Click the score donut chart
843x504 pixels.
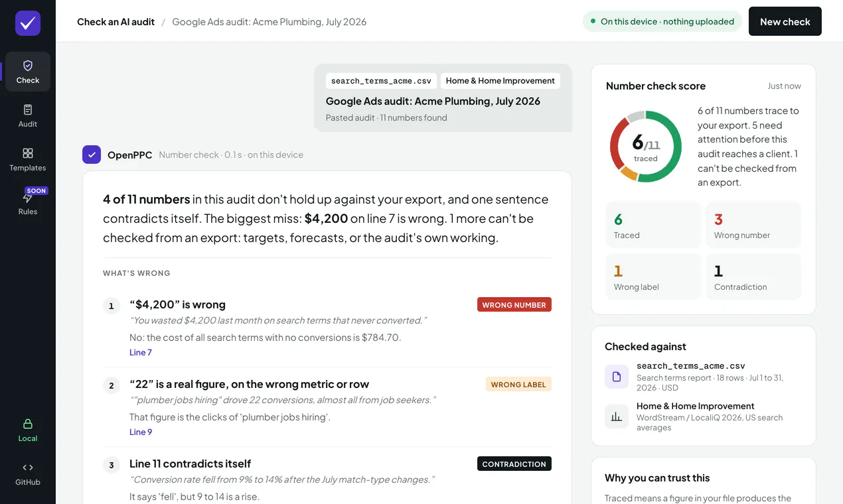click(646, 147)
